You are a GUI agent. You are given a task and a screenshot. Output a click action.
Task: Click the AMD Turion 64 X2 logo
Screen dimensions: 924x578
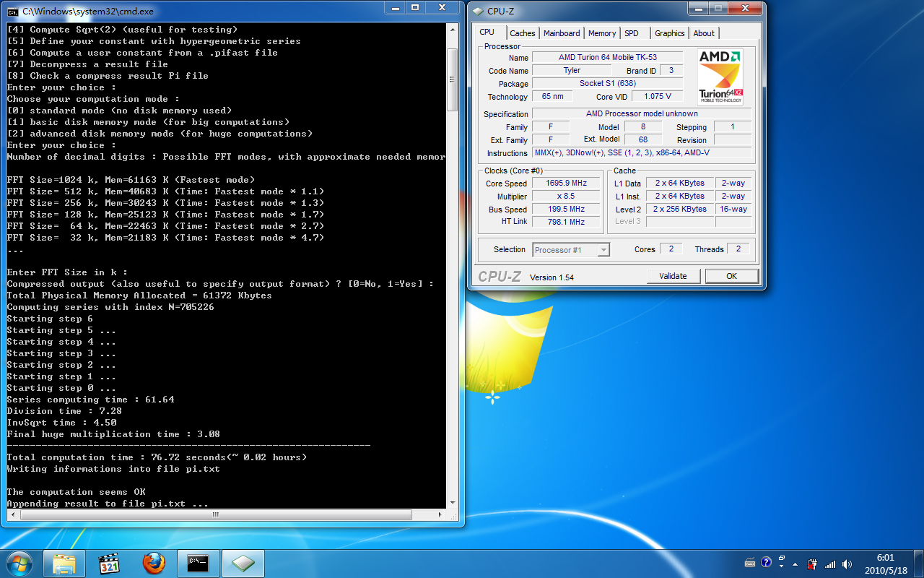click(720, 77)
